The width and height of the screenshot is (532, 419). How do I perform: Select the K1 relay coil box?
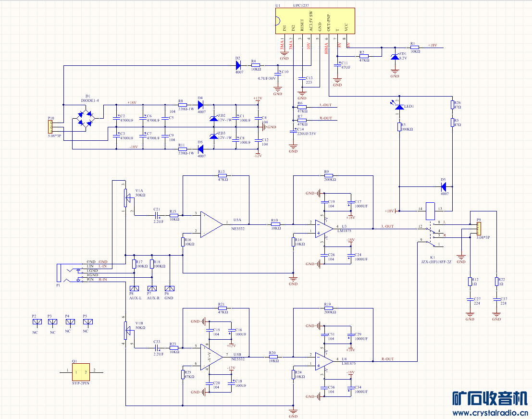point(430,211)
